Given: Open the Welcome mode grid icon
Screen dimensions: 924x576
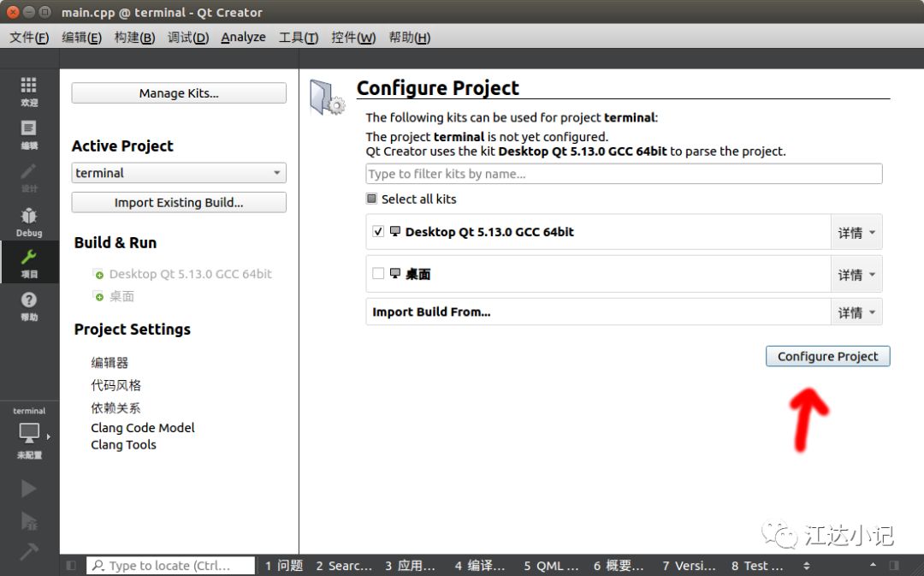Looking at the screenshot, I should tap(28, 85).
